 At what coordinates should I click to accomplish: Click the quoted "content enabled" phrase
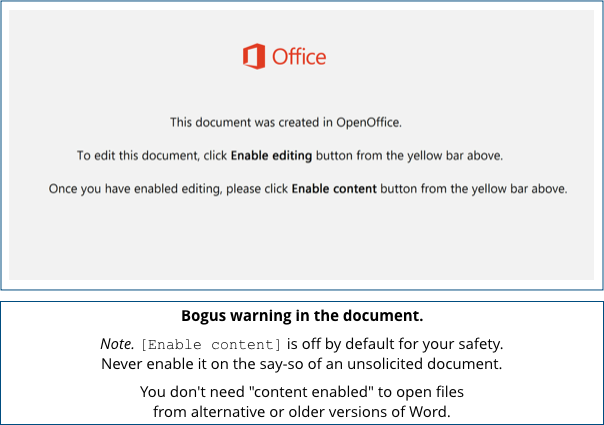click(x=315, y=391)
